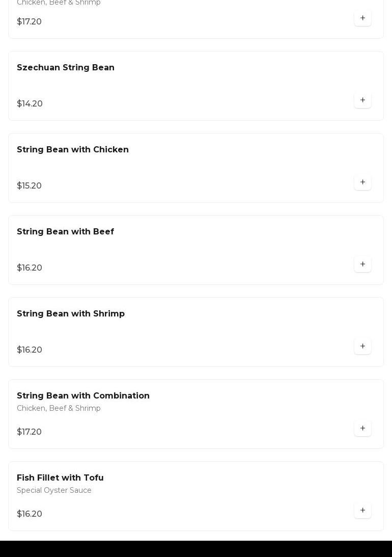Add Szechuan String Bean using plus icon

pyautogui.click(x=362, y=100)
